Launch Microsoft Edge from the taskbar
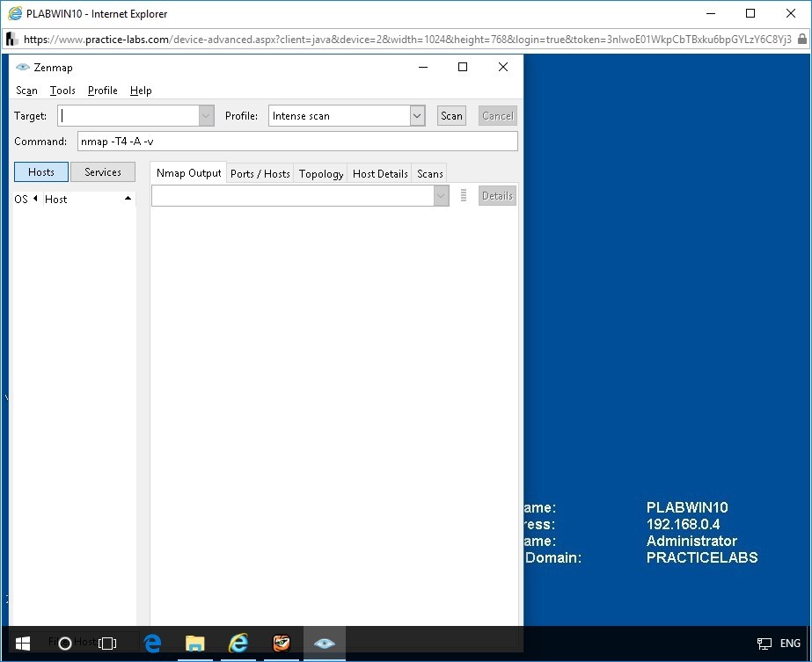This screenshot has width=812, height=662. 152,644
